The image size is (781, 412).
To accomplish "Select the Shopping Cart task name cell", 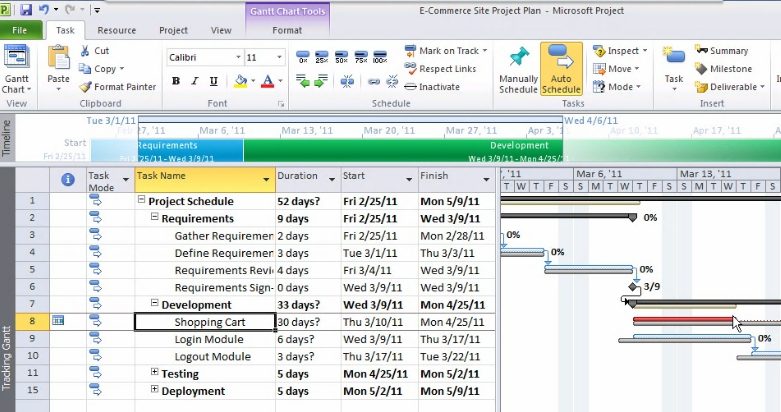I will (205, 322).
